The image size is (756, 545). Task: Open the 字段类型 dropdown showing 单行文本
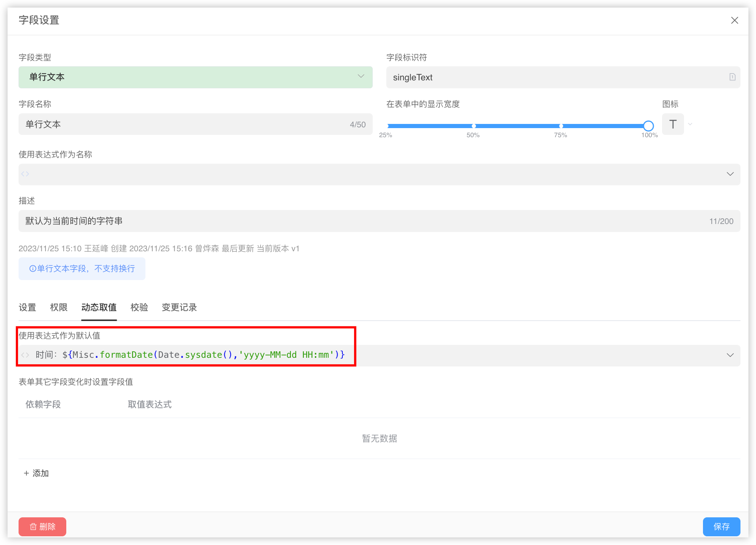click(195, 77)
